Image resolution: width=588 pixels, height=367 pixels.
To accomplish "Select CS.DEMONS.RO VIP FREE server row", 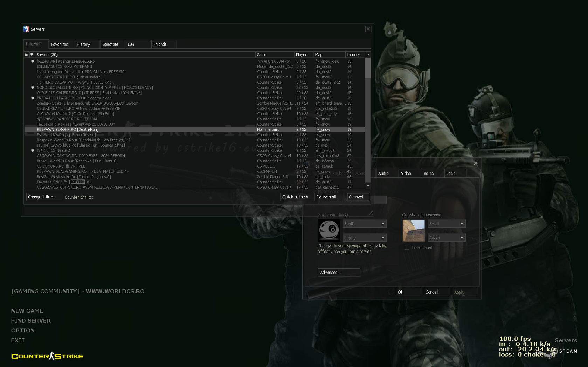I will pos(195,166).
